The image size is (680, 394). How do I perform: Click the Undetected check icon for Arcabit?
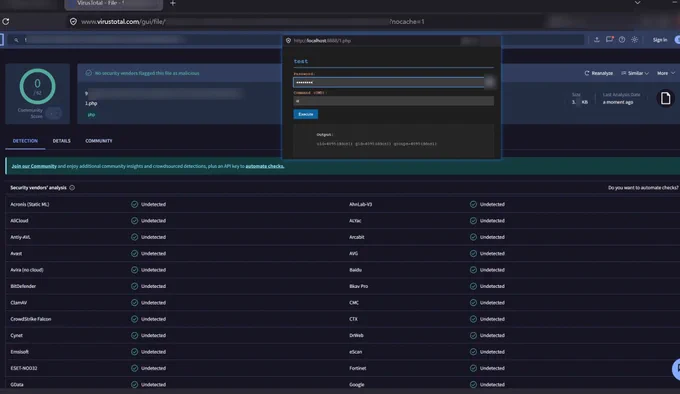[473, 237]
